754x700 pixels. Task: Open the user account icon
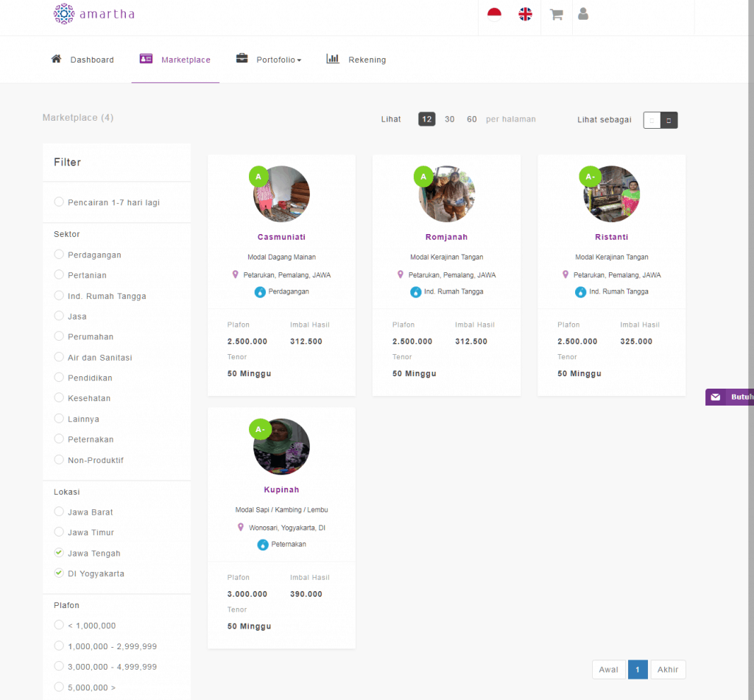point(583,14)
